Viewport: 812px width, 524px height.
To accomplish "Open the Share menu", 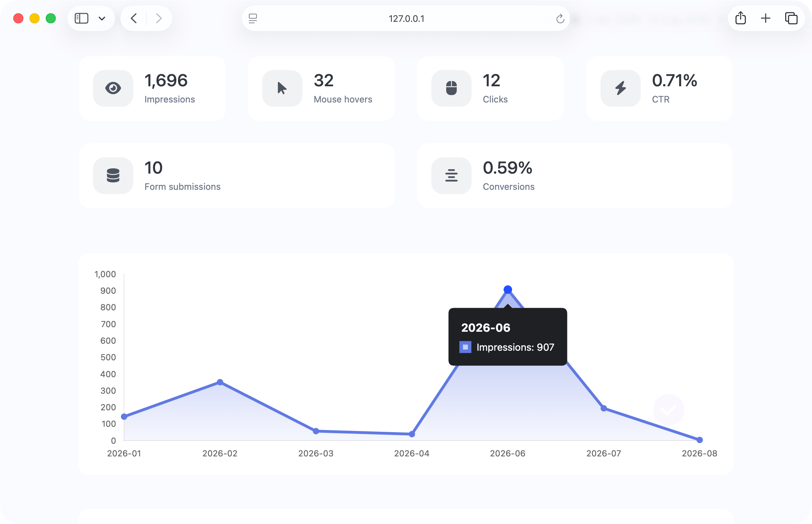I will pos(740,18).
